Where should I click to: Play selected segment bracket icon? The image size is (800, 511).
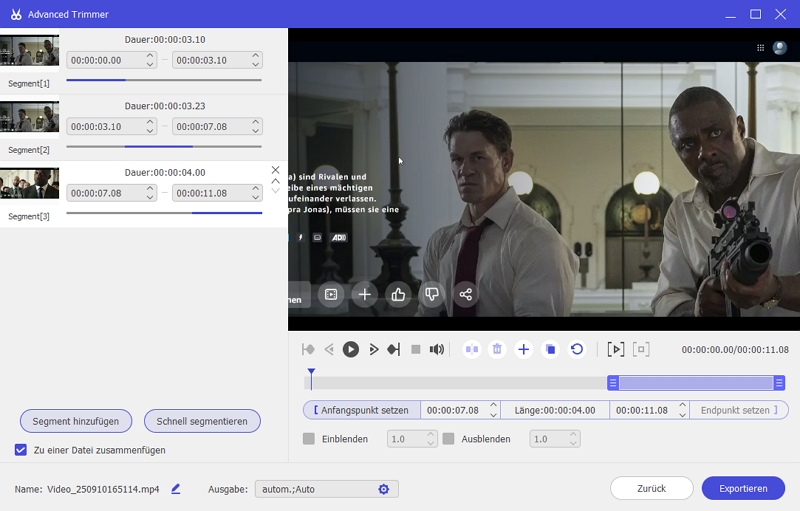pyautogui.click(x=616, y=349)
